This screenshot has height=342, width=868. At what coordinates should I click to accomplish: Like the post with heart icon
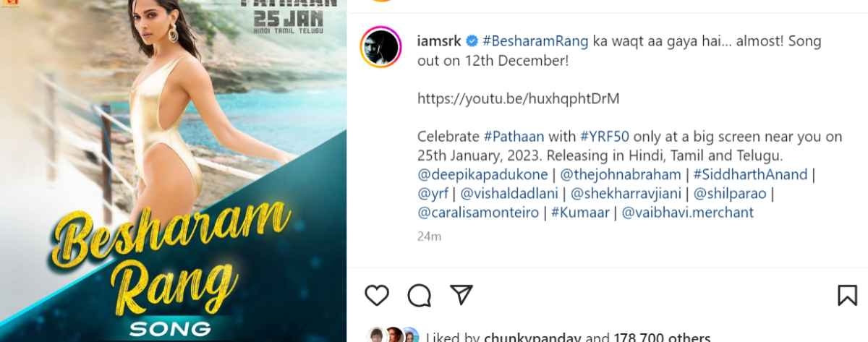[376, 295]
